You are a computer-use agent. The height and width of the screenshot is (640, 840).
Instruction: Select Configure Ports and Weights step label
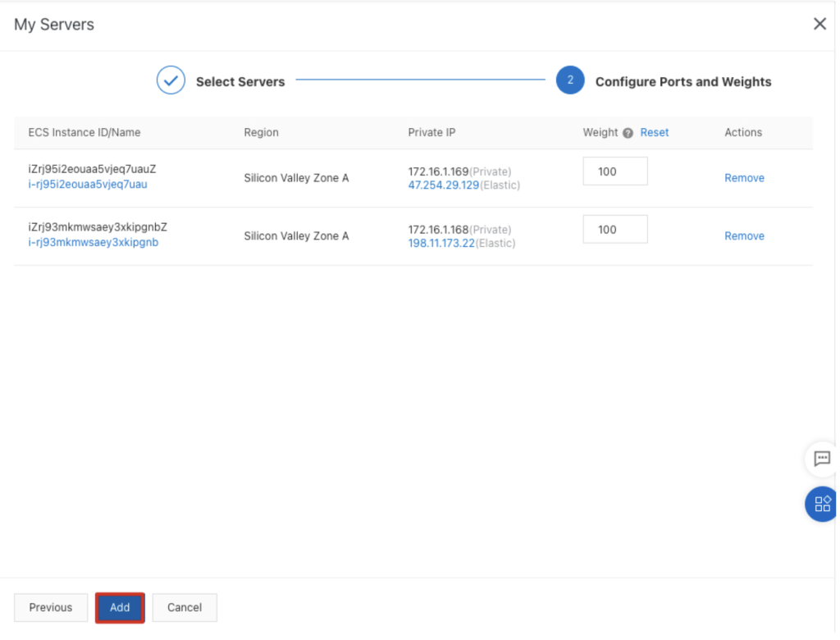pyautogui.click(x=683, y=82)
